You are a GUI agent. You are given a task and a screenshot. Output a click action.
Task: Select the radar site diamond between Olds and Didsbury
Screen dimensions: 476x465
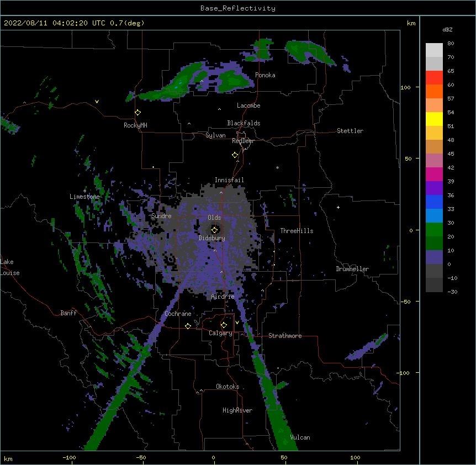point(214,230)
